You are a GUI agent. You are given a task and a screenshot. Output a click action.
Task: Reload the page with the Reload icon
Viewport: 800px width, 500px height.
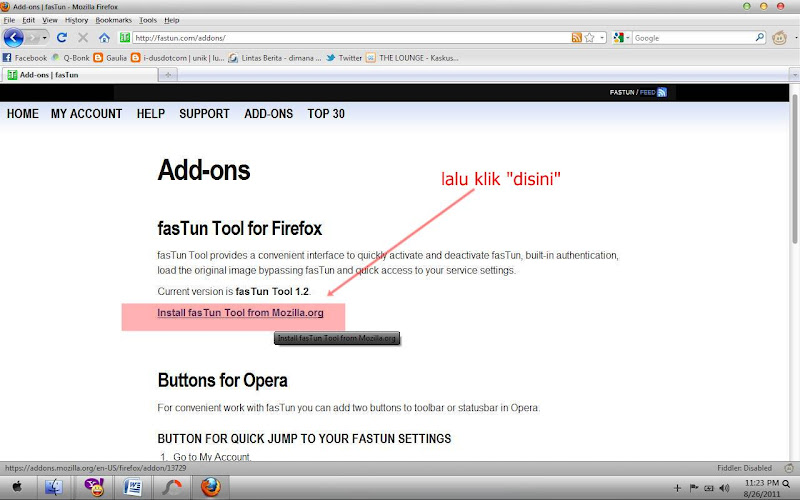(62, 38)
